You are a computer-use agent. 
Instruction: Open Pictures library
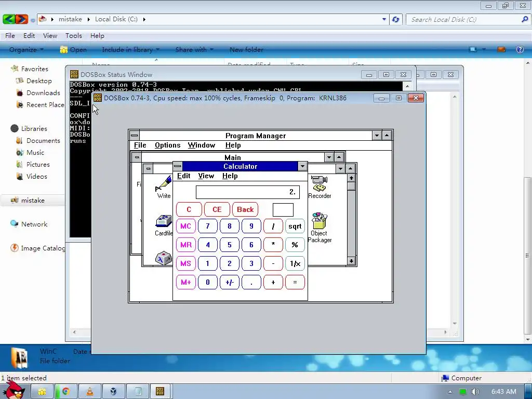click(37, 164)
